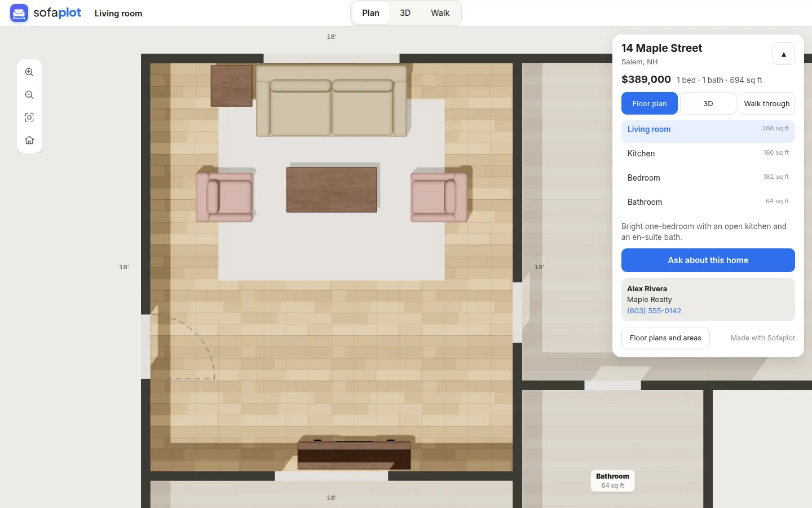Click the Alex Rivera agent name
The image size is (812, 508).
click(x=647, y=288)
